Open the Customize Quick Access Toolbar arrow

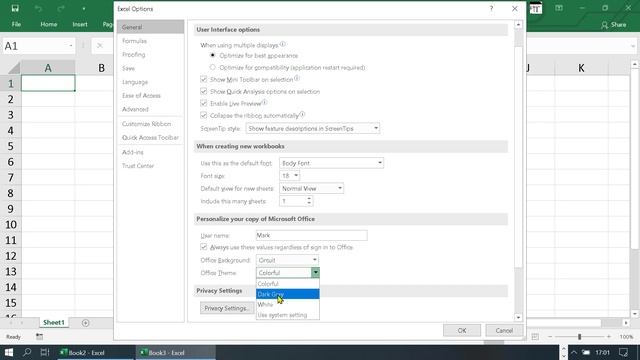tap(84, 9)
